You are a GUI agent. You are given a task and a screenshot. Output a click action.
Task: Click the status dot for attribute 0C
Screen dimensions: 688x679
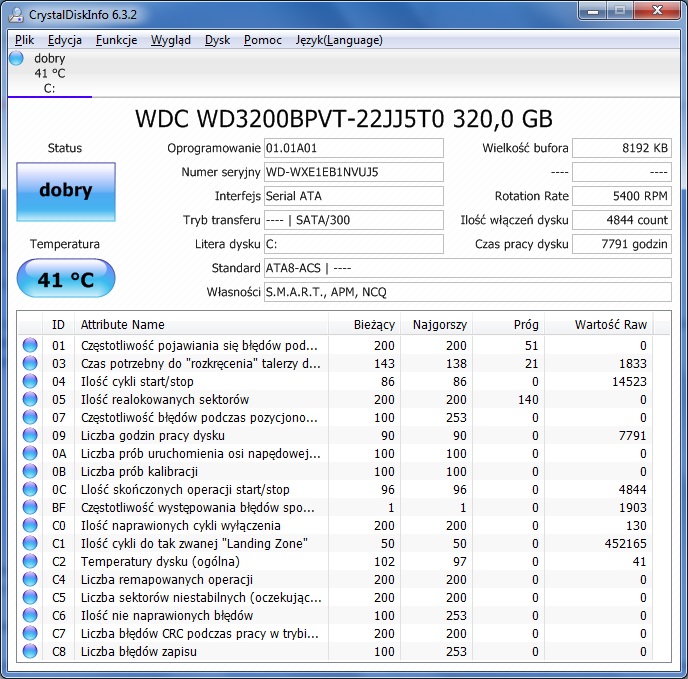(x=30, y=489)
